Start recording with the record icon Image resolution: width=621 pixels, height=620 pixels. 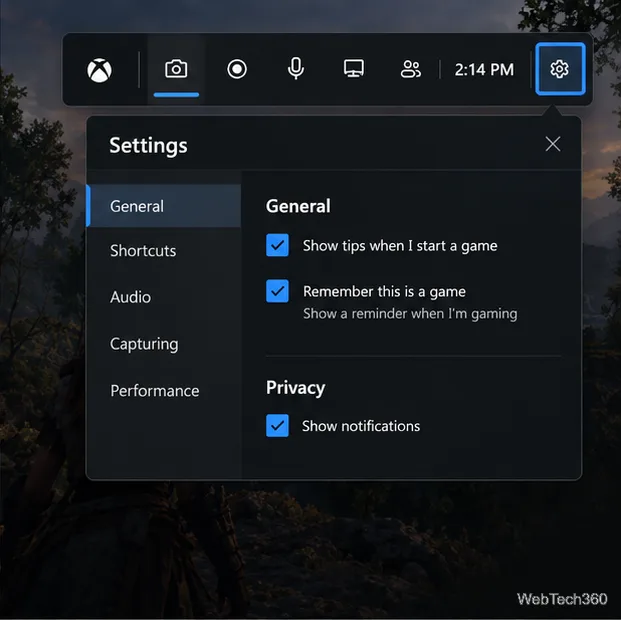click(237, 69)
